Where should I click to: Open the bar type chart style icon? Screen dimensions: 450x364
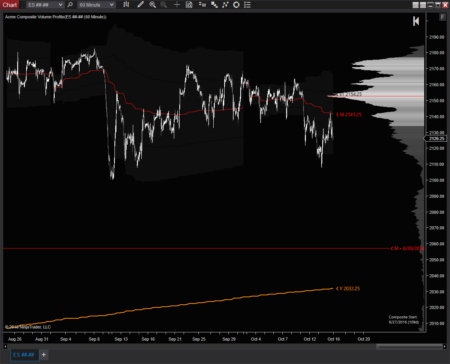click(126, 5)
